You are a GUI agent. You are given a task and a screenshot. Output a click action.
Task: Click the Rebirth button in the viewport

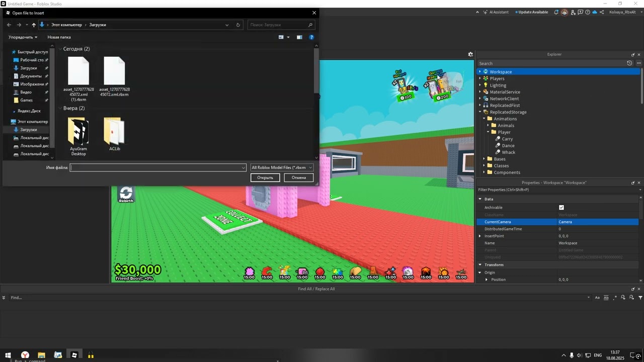pyautogui.click(x=126, y=194)
